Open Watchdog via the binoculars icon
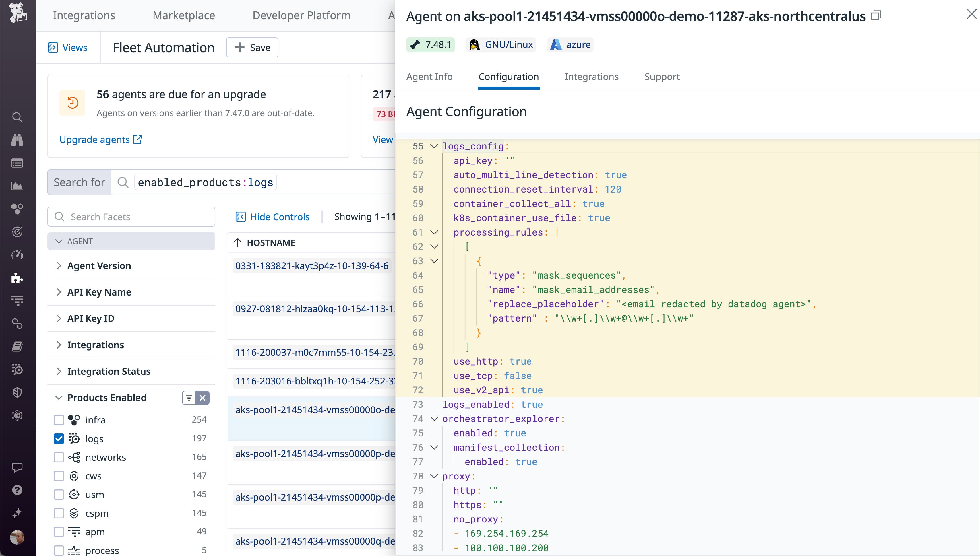The width and height of the screenshot is (980, 556). [17, 140]
